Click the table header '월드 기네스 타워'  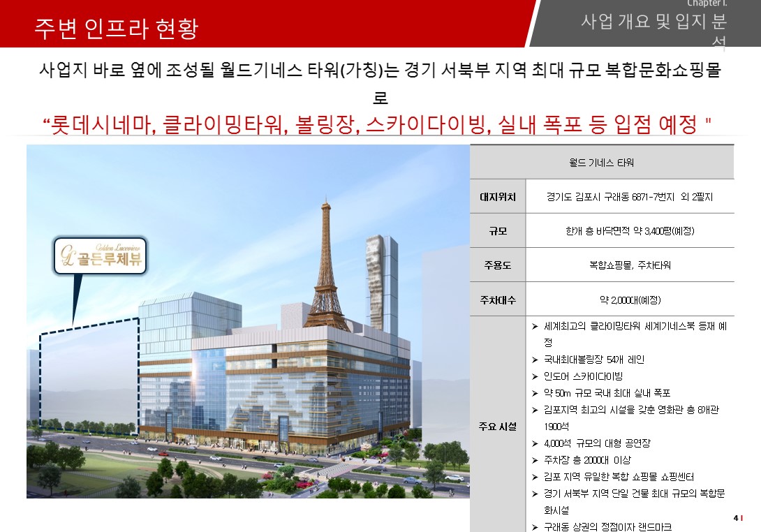(602, 162)
